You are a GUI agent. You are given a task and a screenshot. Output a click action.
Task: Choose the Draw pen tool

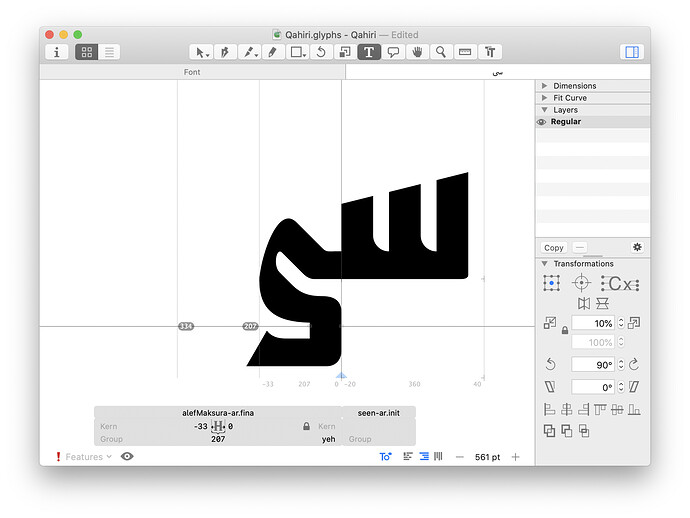[x=225, y=52]
